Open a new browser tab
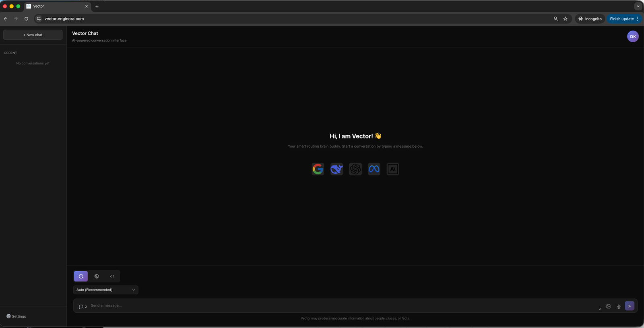Screen dimensions: 644x328 (97, 6)
